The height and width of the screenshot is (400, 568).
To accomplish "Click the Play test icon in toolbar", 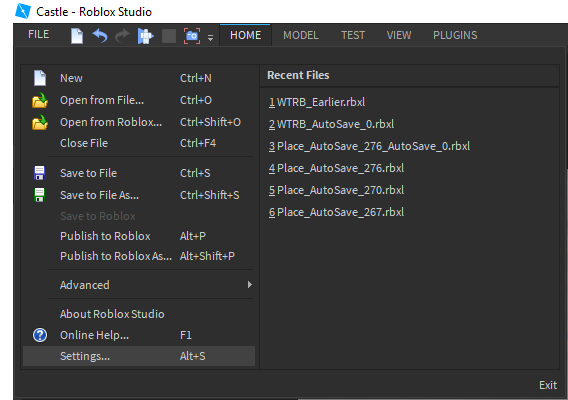I will (x=146, y=36).
